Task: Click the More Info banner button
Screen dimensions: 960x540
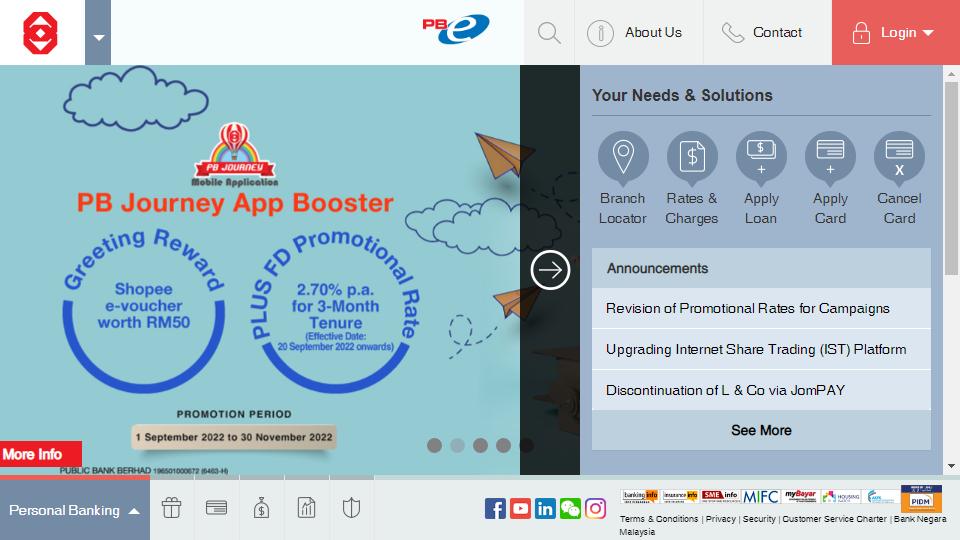Action: pyautogui.click(x=40, y=454)
